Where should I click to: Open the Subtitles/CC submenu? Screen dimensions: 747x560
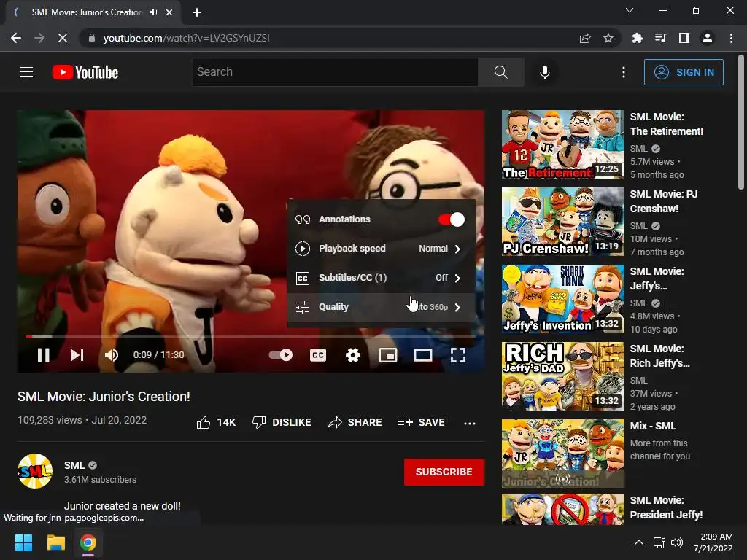[381, 278]
